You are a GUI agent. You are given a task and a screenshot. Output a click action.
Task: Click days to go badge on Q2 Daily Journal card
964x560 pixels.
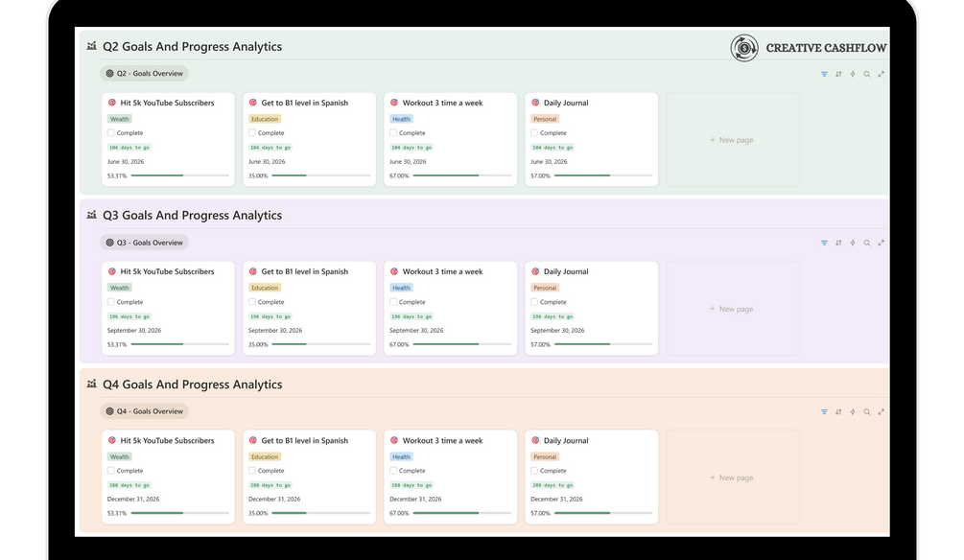(x=553, y=148)
